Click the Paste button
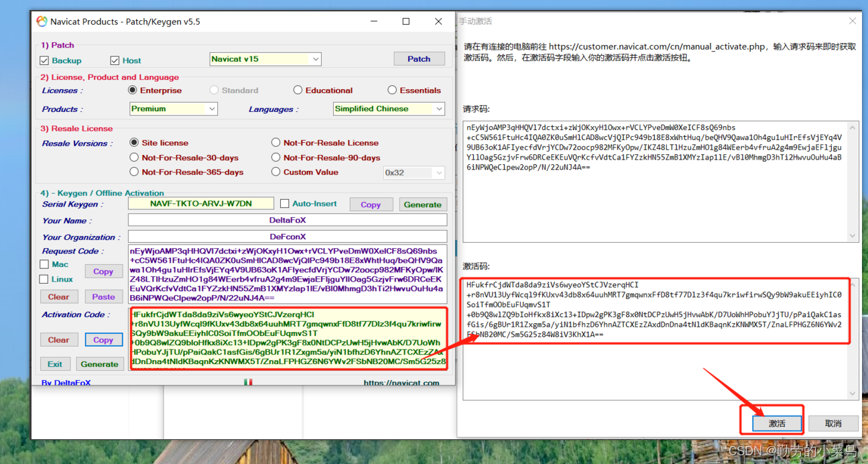The width and height of the screenshot is (868, 464). pyautogui.click(x=104, y=296)
